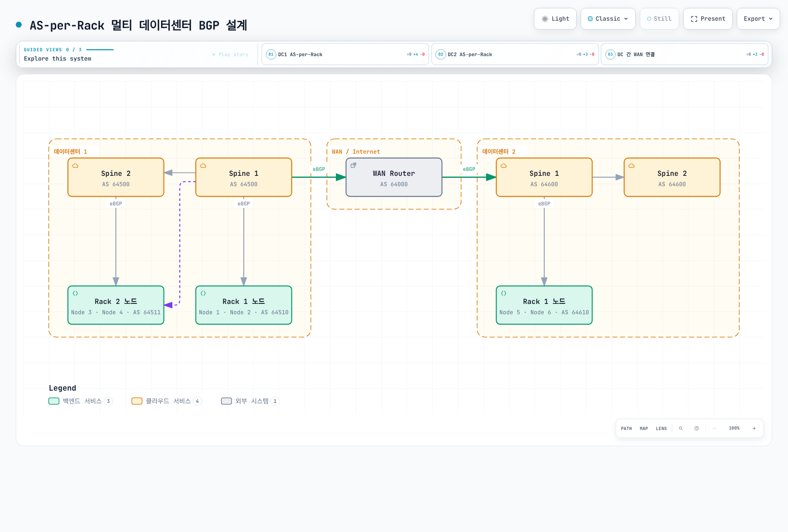Click the Play story link
788x532 pixels.
point(230,55)
